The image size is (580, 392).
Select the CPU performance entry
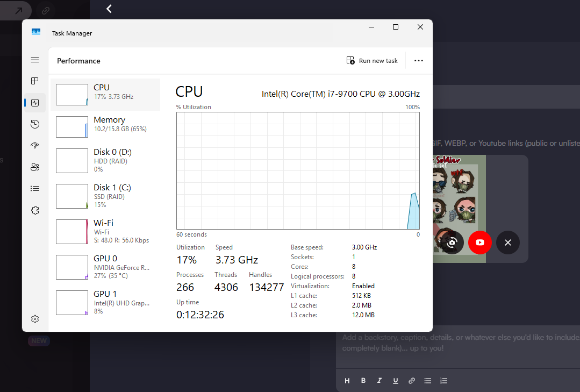pos(105,95)
